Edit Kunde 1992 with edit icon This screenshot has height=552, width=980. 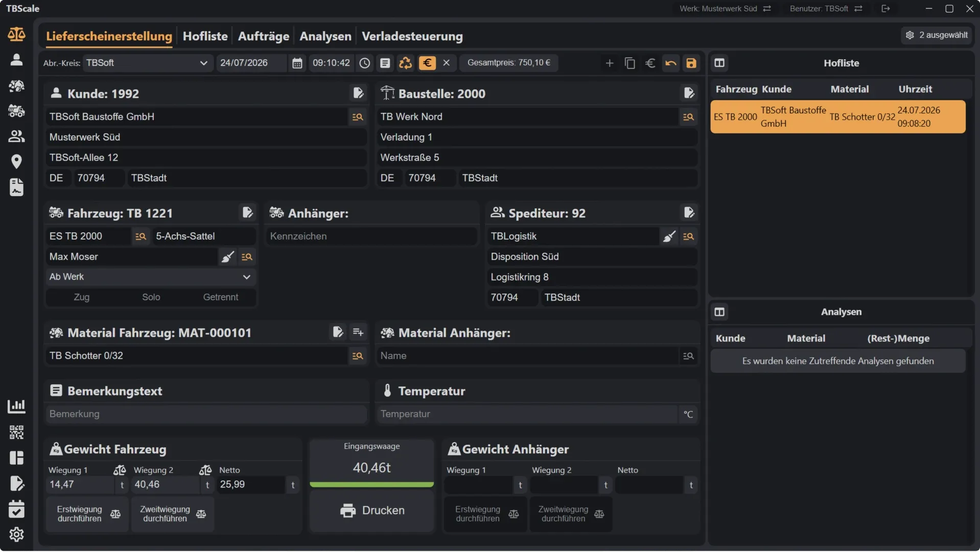(358, 93)
